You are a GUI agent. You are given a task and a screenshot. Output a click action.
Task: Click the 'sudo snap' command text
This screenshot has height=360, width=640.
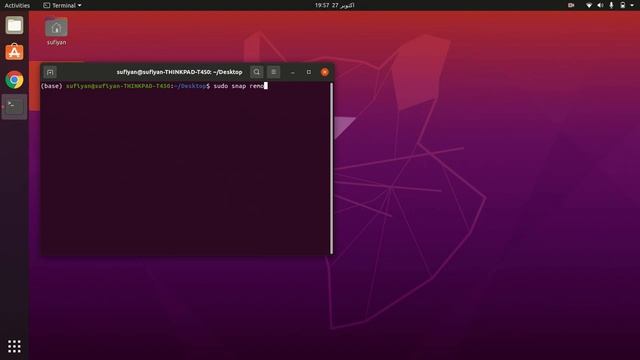tap(230, 86)
